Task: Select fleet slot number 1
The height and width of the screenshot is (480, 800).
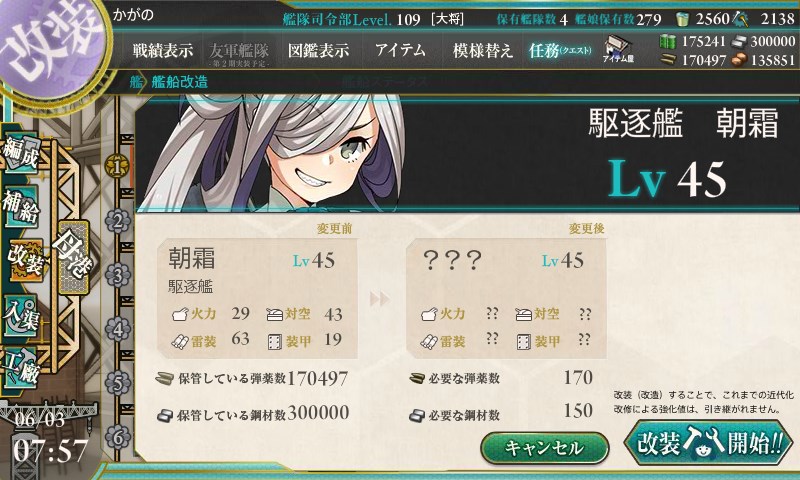Action: click(117, 166)
